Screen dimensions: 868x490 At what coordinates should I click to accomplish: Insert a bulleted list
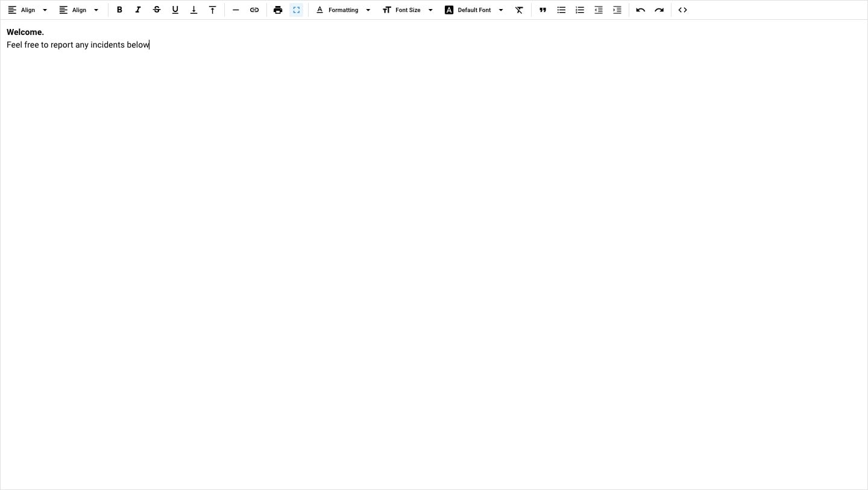coord(561,10)
